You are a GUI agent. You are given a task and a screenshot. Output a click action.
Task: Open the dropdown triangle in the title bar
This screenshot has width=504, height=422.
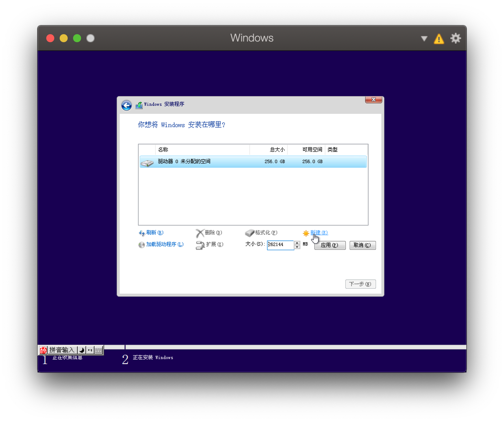(x=424, y=39)
